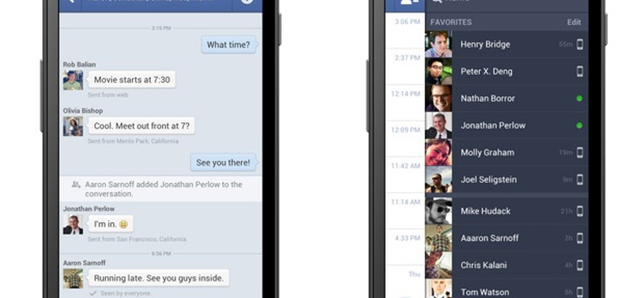Tap the mobile icon next to Joel Seligstein
The height and width of the screenshot is (298, 644).
point(580,180)
